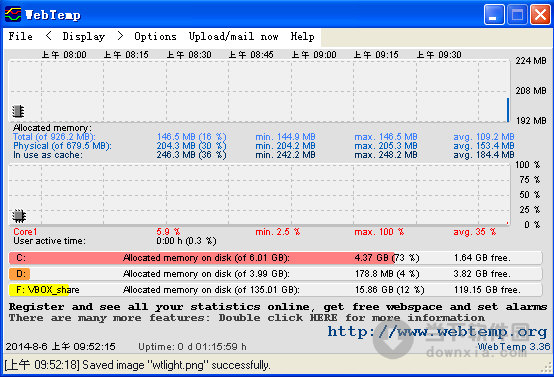Screen dimensions: 554x377
Task: Click '15.86 GB (12 %)' disk value
Action: (x=389, y=290)
